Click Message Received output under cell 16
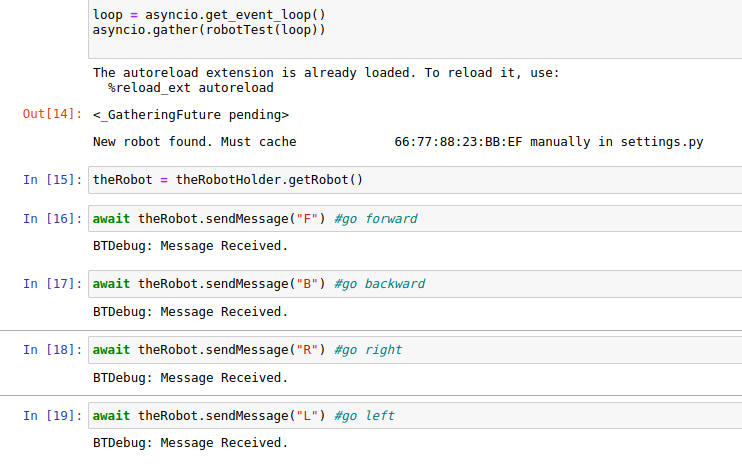 [190, 246]
